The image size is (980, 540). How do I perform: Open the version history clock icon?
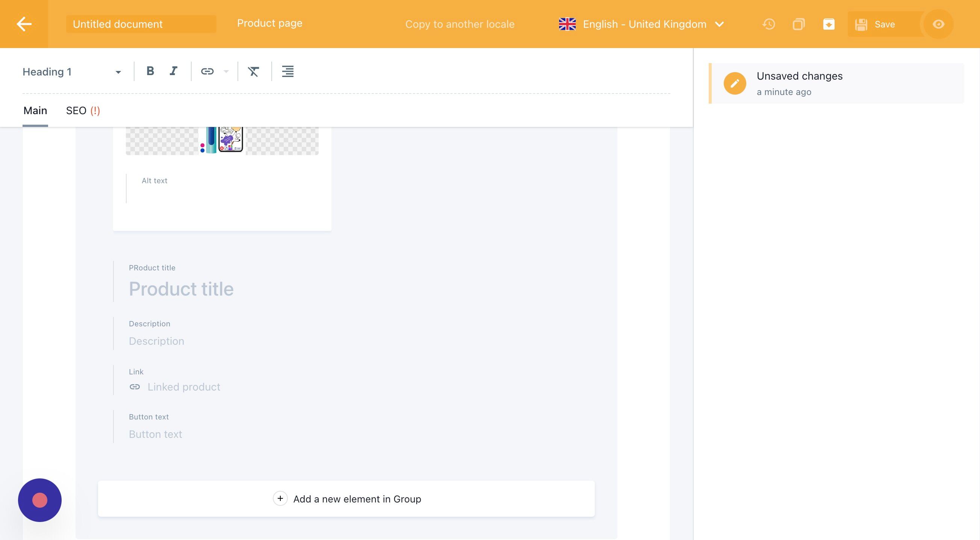pyautogui.click(x=768, y=24)
